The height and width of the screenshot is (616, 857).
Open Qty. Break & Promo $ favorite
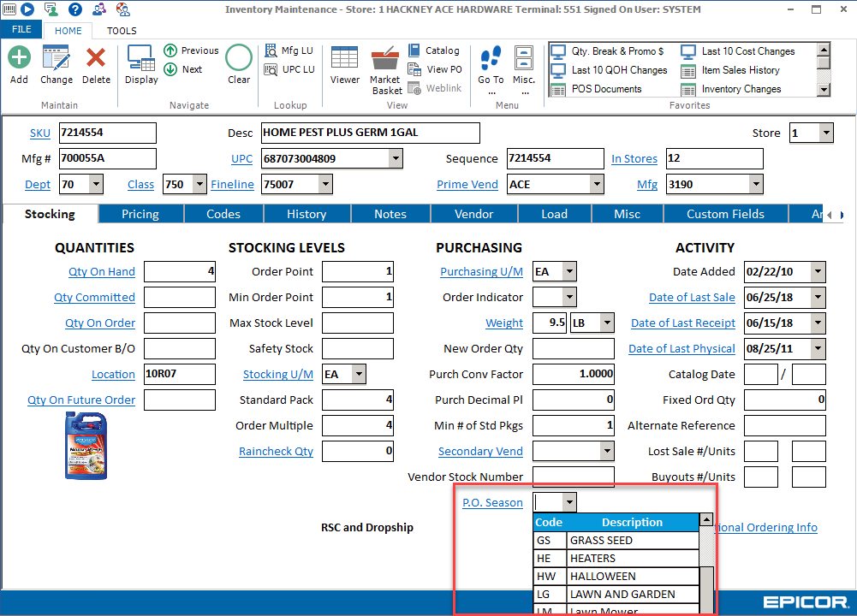608,51
